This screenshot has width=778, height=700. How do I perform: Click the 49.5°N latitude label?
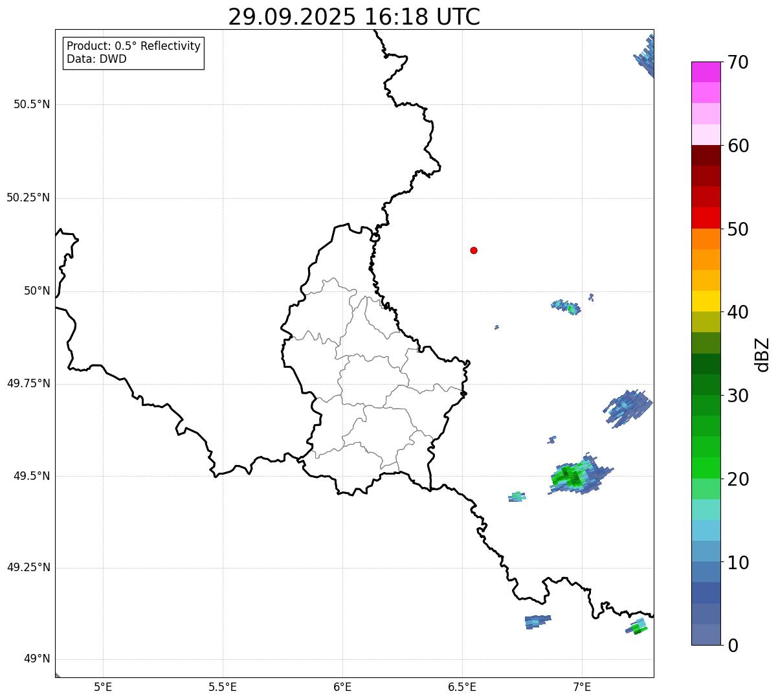pyautogui.click(x=32, y=476)
